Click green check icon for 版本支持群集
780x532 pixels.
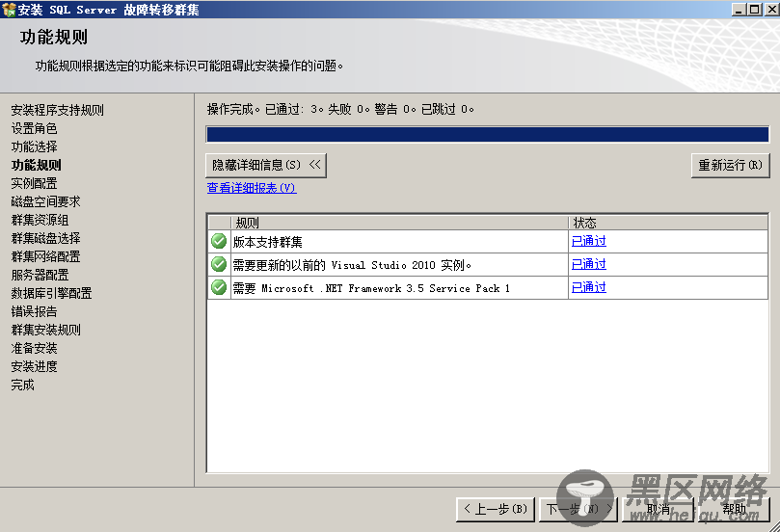coord(219,241)
